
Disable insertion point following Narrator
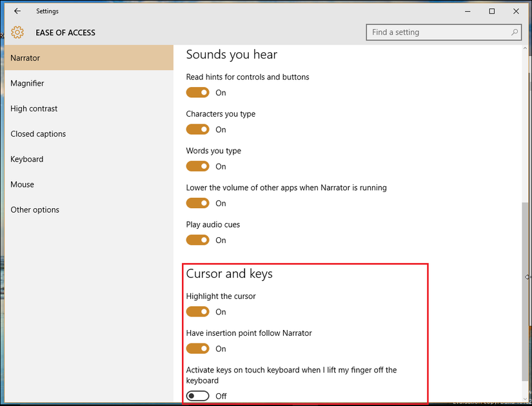coord(197,348)
